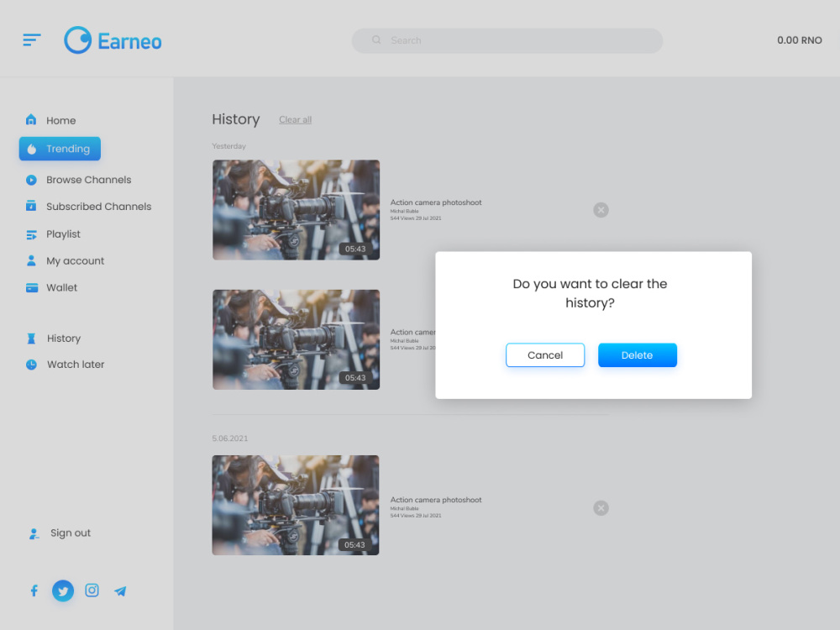
Task: Open Watch later
Action: pyautogui.click(x=76, y=365)
